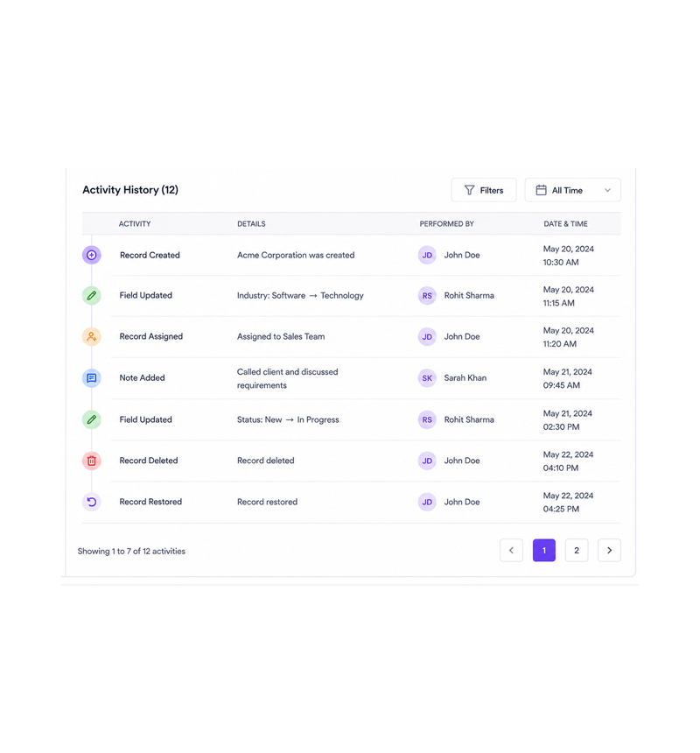Click the calendar icon in All Time

542,190
